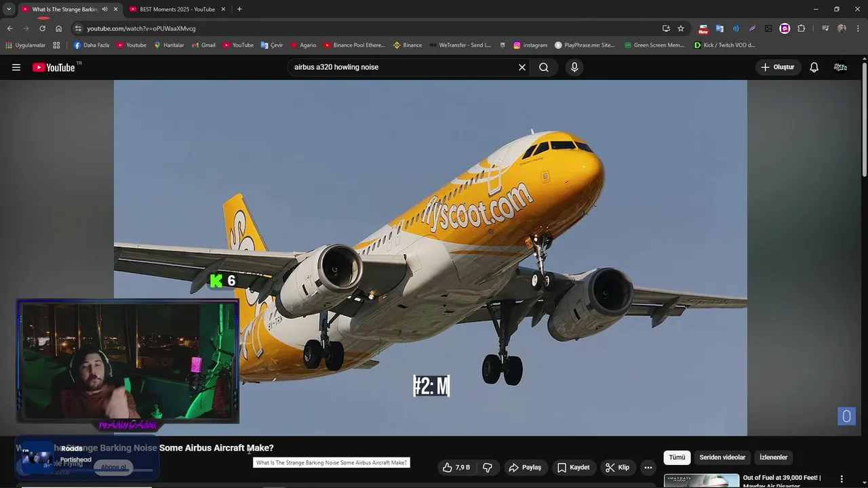868x488 pixels.
Task: Open the tab search dropdown arrow
Action: (9, 9)
